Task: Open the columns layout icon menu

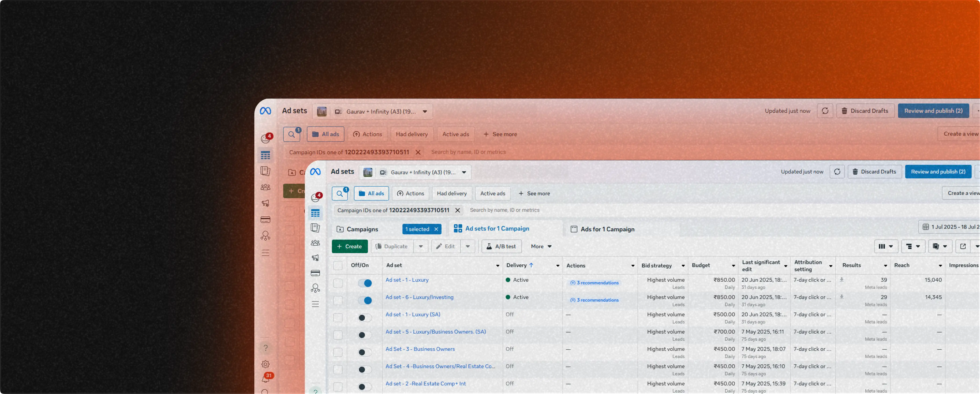Action: point(886,246)
